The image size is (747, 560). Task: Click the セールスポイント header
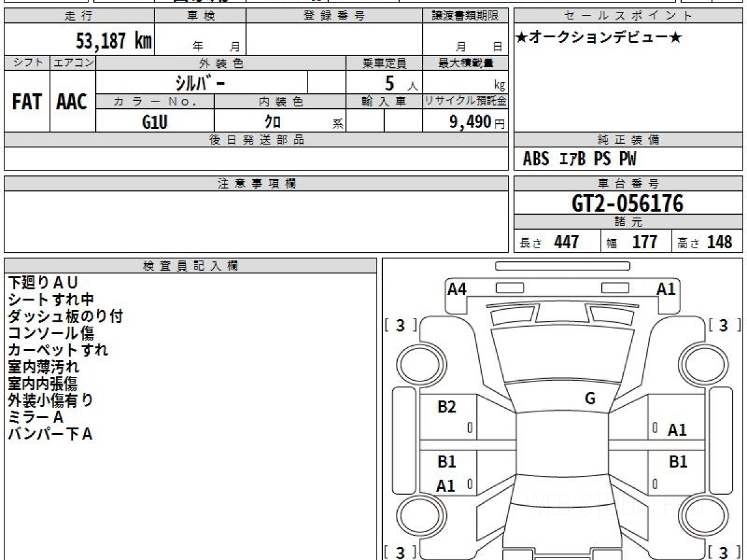coord(629,16)
